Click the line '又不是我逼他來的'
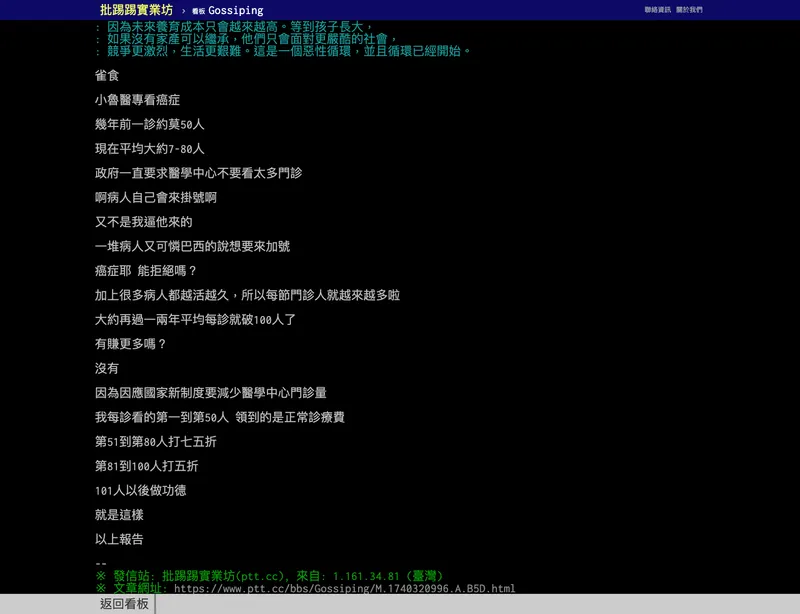Screen dimensions: 800x614 coord(143,222)
